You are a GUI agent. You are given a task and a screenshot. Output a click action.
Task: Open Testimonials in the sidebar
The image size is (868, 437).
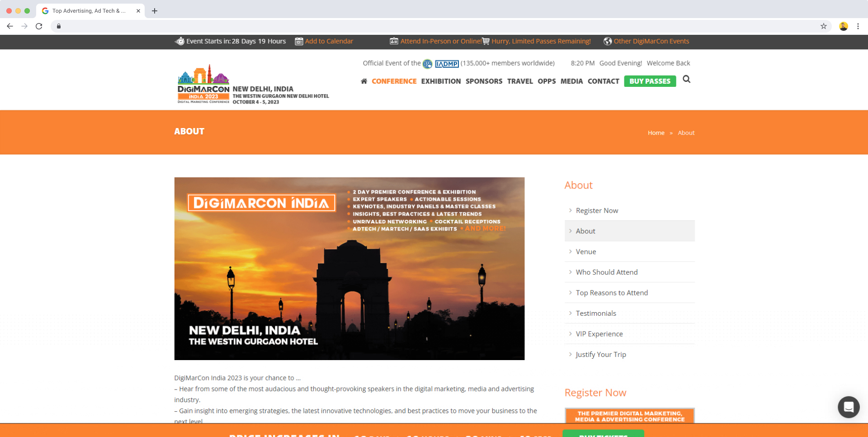[x=596, y=313]
